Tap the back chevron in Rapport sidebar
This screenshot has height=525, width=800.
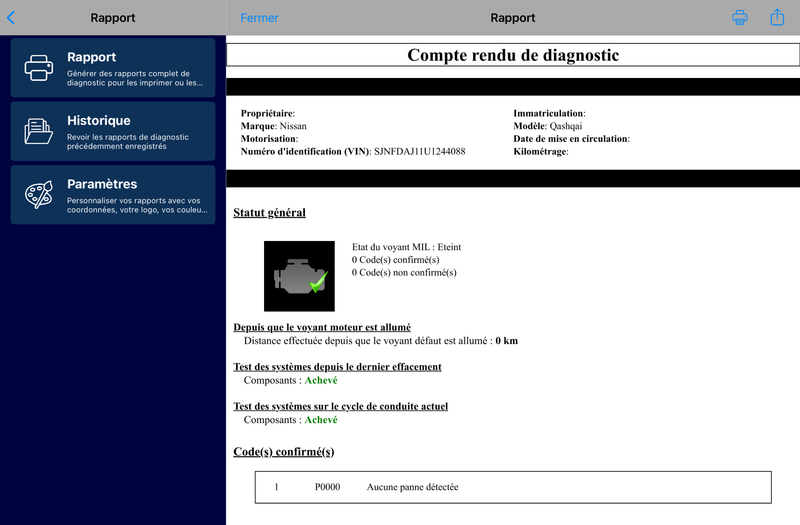(11, 18)
